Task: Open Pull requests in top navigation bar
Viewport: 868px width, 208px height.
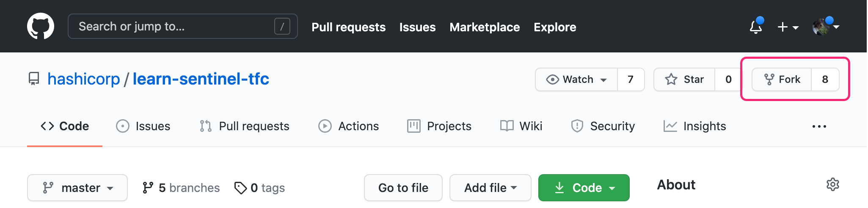Action: [x=348, y=27]
